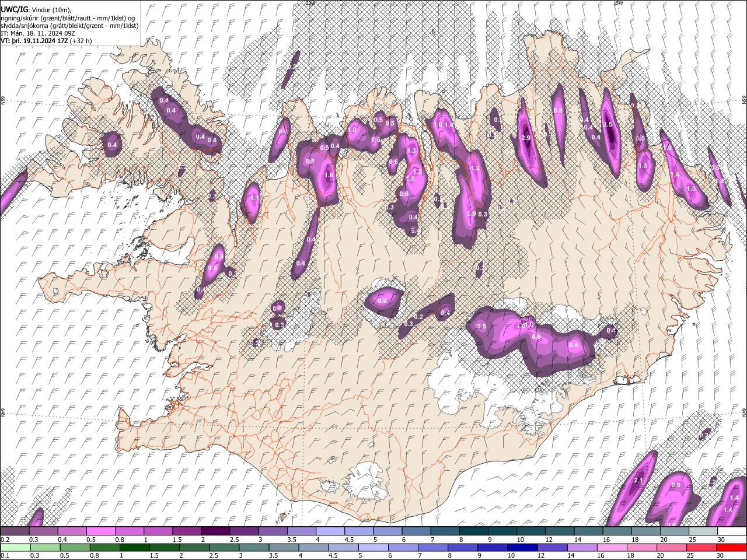Viewport: 747px width, 560px height.
Task: Choose the deep navy rain swatch at 10
Action: click(522, 547)
